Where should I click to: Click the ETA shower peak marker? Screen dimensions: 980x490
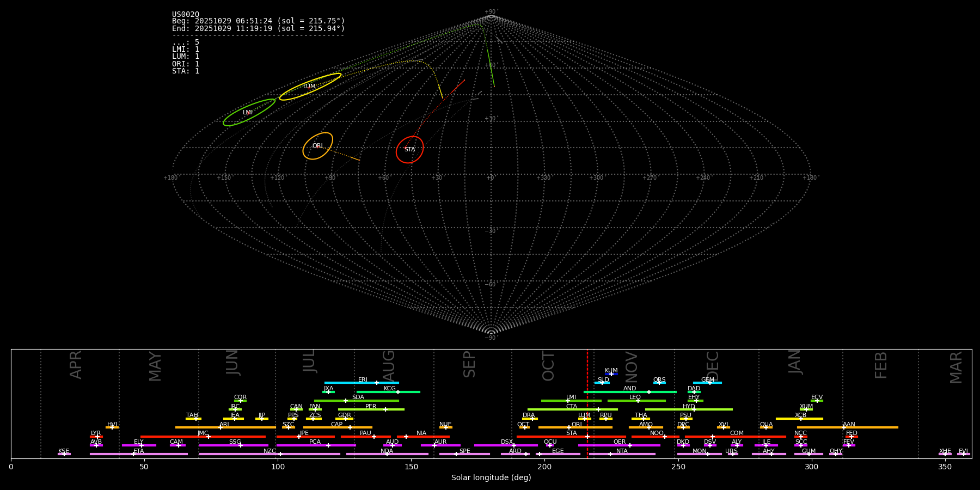133,454
